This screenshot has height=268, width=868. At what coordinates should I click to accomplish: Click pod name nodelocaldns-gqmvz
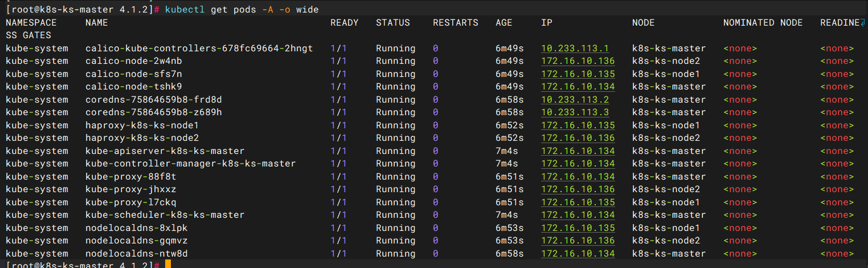pyautogui.click(x=137, y=241)
